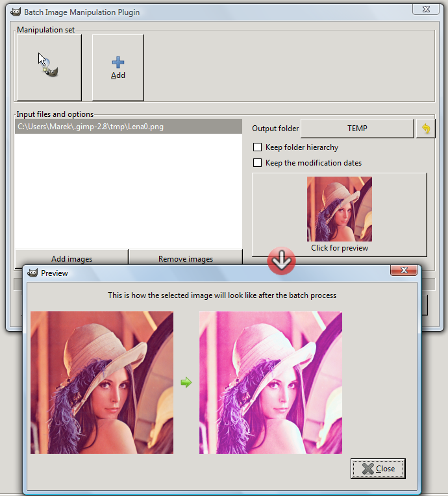
Task: Enable Keep folder hierarchy checkbox
Action: tap(258, 147)
